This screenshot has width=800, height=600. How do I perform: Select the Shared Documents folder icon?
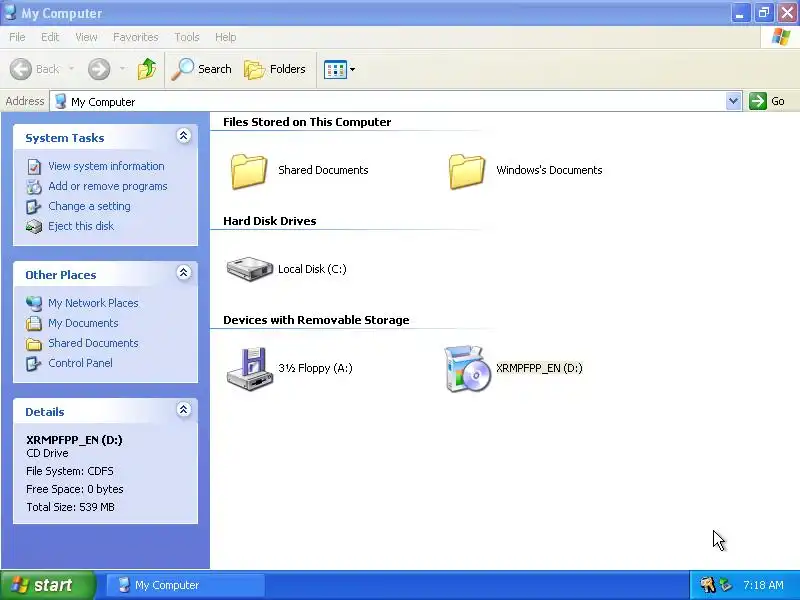pyautogui.click(x=249, y=171)
